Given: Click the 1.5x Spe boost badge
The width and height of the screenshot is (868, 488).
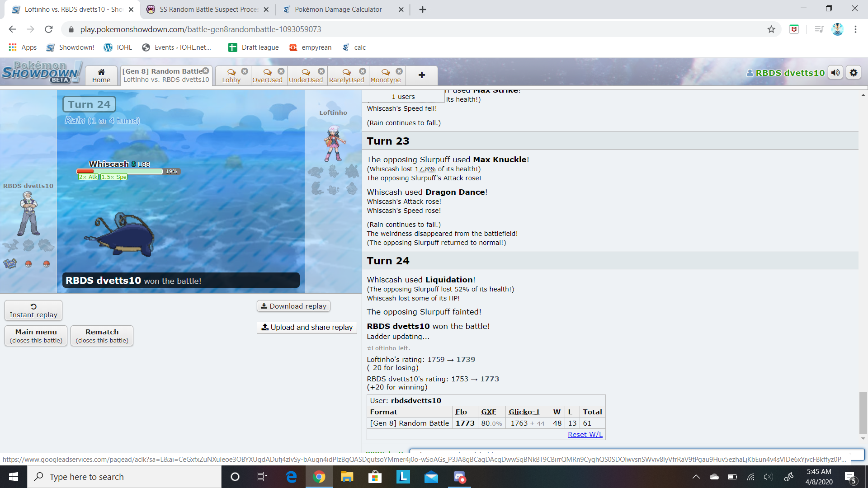Looking at the screenshot, I should [x=114, y=177].
